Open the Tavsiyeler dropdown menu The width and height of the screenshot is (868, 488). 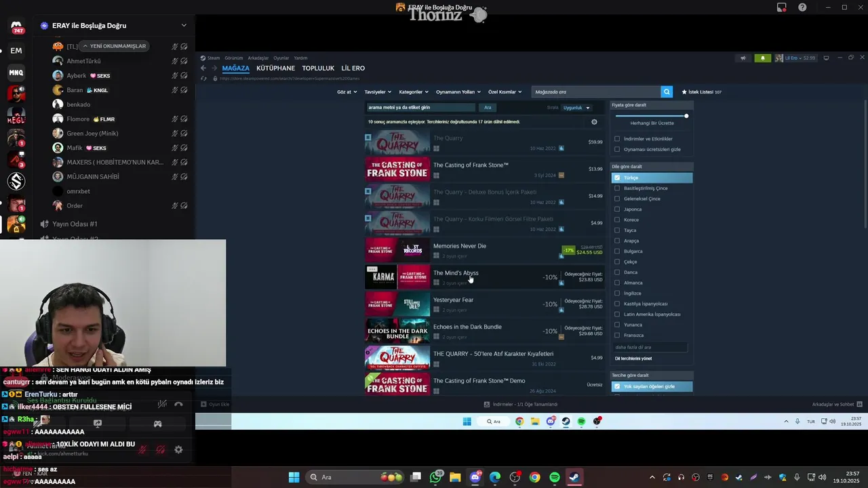click(378, 91)
